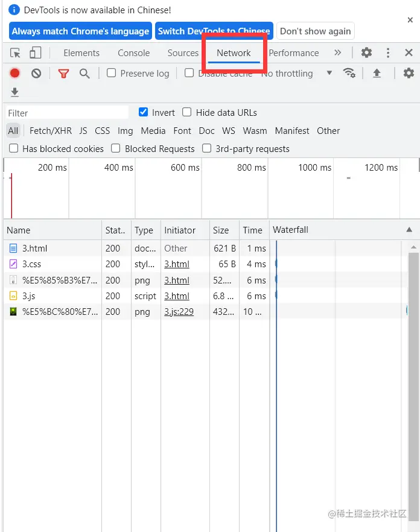
Task: Filter by Fetch/XHR requests
Action: [51, 131]
